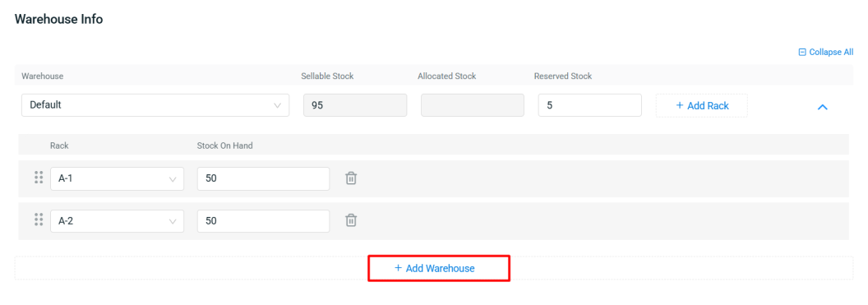Focus the Sellable Stock field showing 95

coord(355,105)
